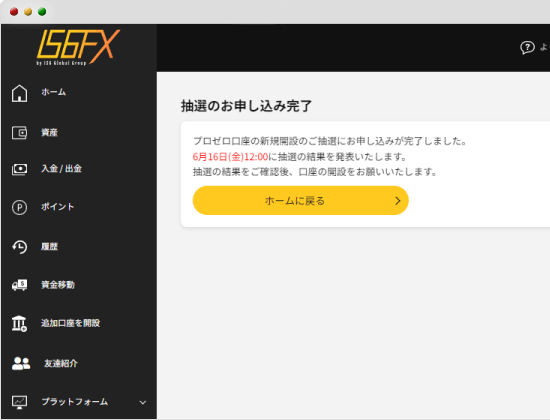This screenshot has height=420, width=550.
Task: Click the ホームに戻る yellow button
Action: (301, 200)
